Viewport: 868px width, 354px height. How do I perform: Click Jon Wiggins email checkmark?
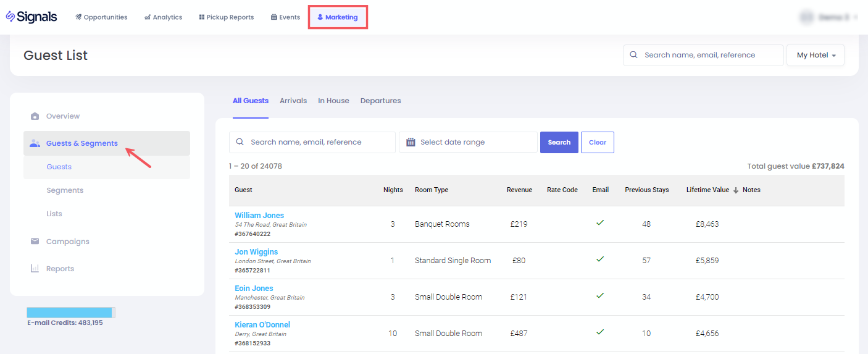pos(599,259)
